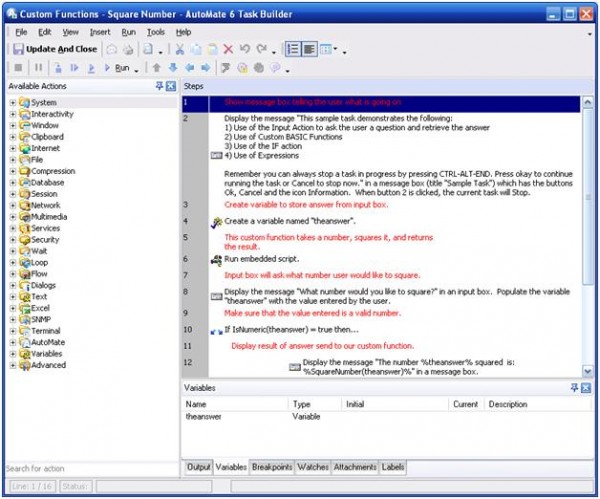Click the Pause icon in the debug toolbar
The width and height of the screenshot is (600, 499).
(x=38, y=68)
